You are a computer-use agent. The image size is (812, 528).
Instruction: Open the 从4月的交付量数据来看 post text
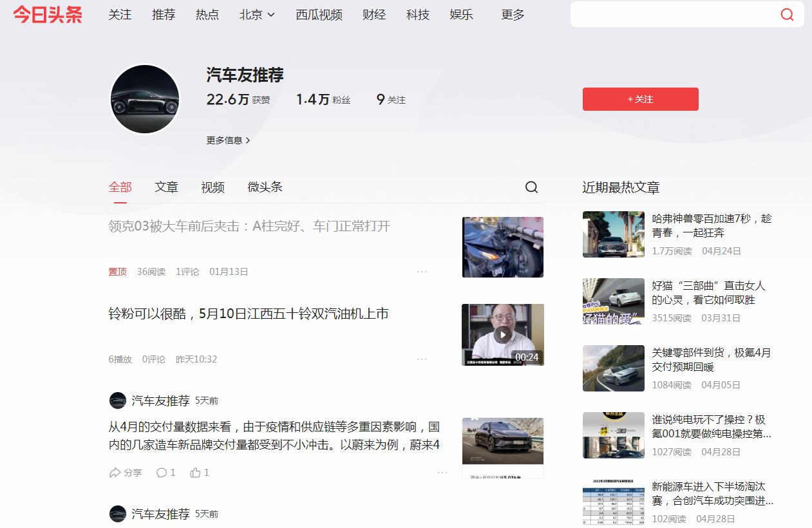(x=274, y=436)
